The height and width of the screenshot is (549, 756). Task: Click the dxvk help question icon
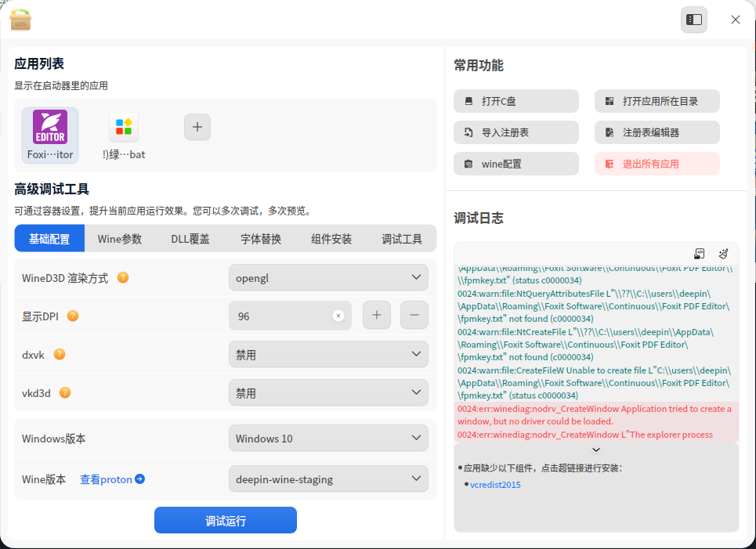(60, 354)
